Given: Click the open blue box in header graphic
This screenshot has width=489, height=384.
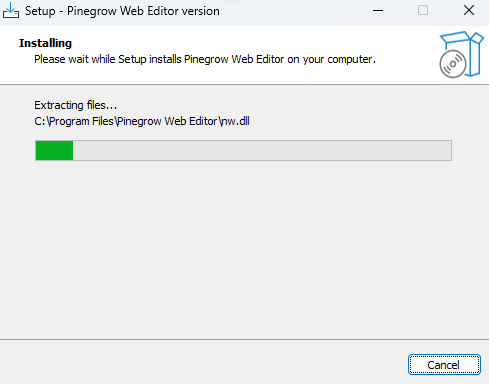Looking at the screenshot, I should [x=467, y=50].
